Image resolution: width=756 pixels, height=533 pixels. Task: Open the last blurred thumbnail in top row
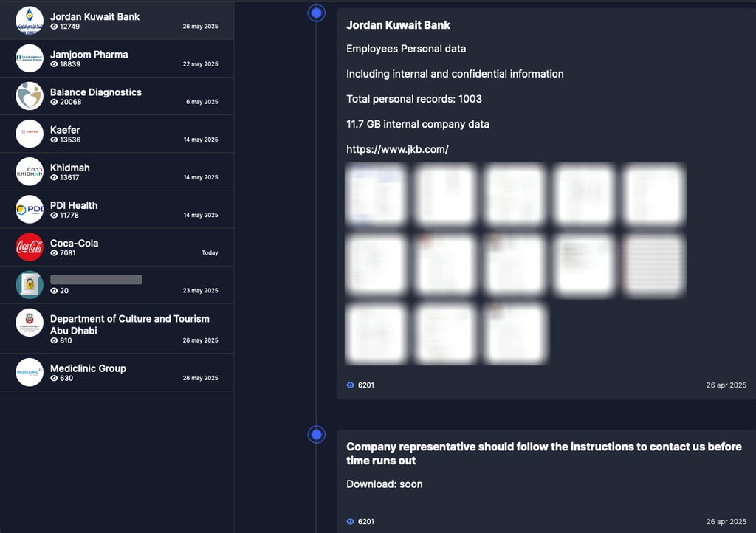pyautogui.click(x=653, y=195)
